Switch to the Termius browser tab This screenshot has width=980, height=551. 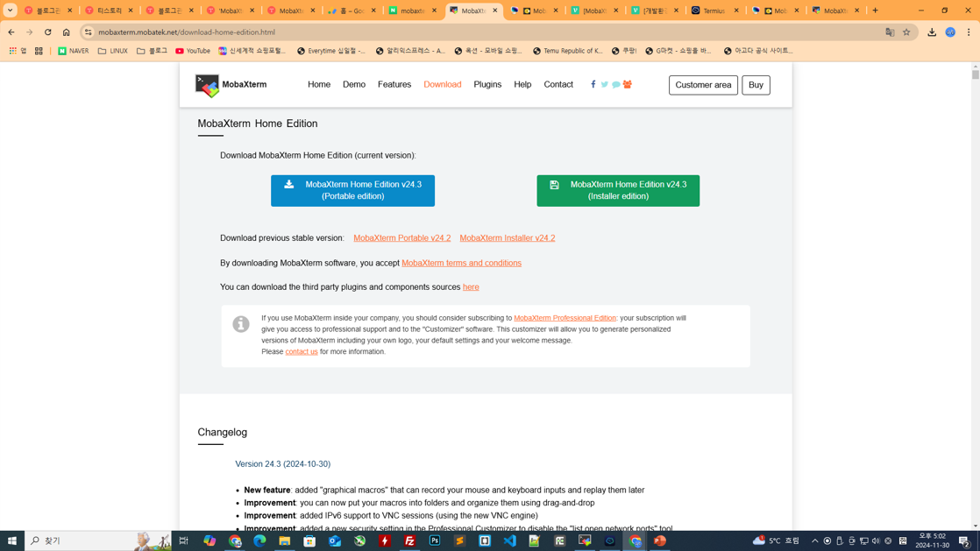point(715,11)
